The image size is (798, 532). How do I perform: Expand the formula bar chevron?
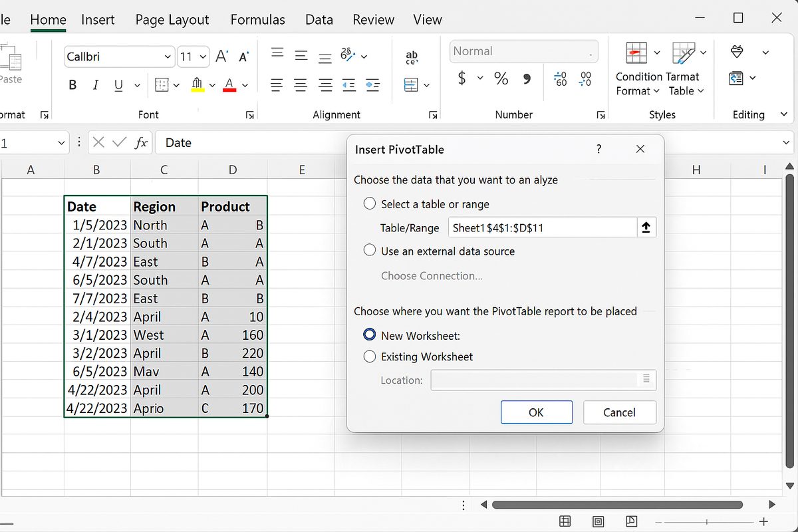tap(787, 142)
